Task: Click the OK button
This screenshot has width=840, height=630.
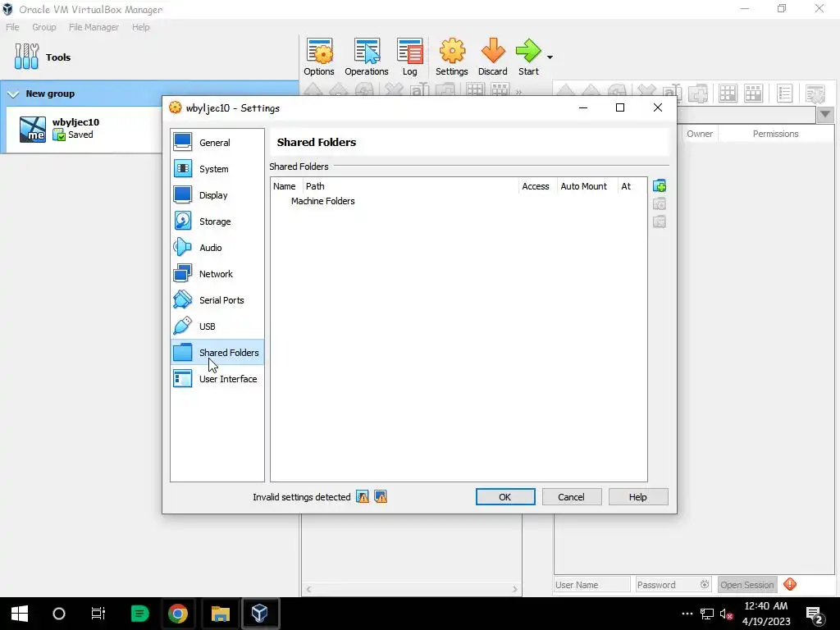Action: tap(505, 496)
